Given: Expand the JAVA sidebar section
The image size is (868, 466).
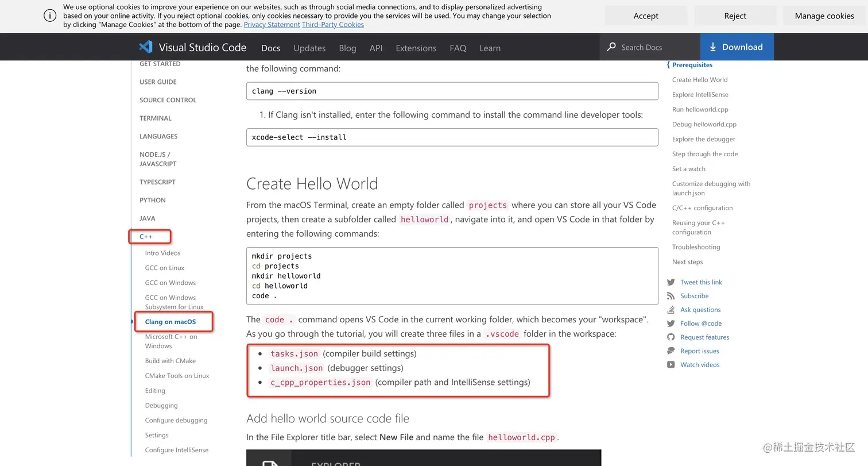Looking at the screenshot, I should [x=148, y=218].
